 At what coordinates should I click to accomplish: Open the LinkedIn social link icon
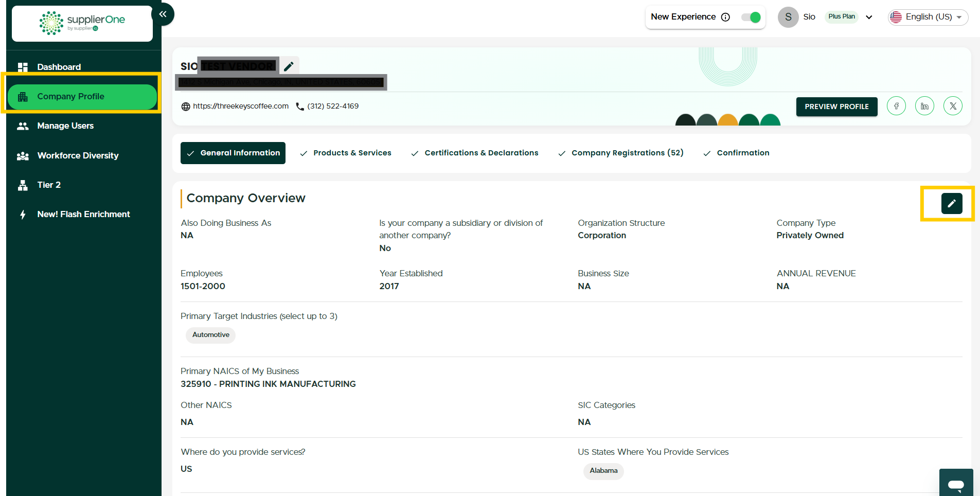click(924, 106)
